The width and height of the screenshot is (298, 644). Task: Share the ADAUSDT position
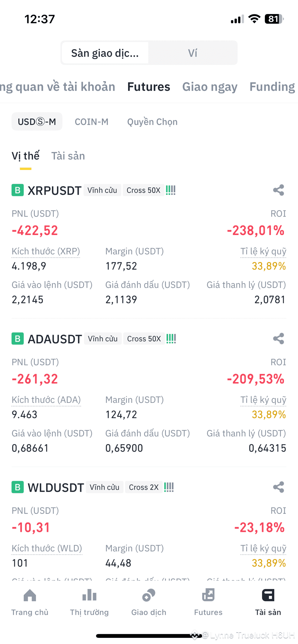pos(279,339)
